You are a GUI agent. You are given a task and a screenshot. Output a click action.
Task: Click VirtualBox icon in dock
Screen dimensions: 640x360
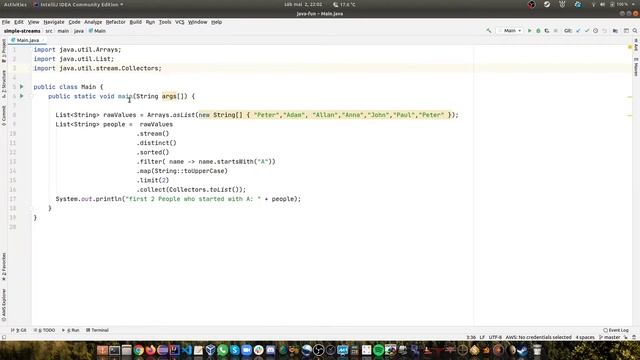211,350
